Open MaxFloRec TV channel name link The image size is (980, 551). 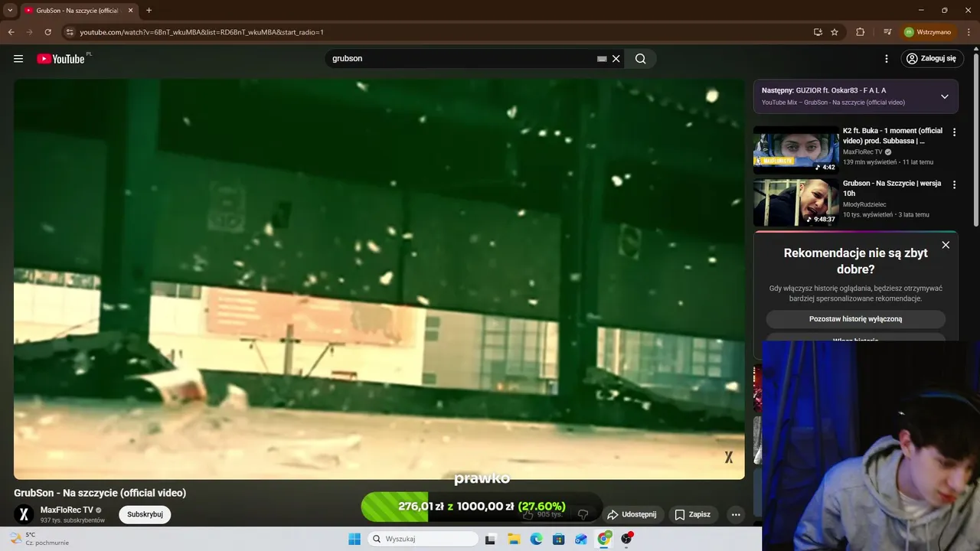click(x=67, y=510)
